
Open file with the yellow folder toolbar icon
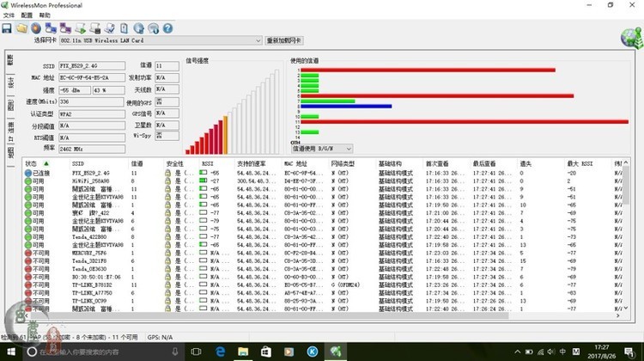click(x=21, y=28)
